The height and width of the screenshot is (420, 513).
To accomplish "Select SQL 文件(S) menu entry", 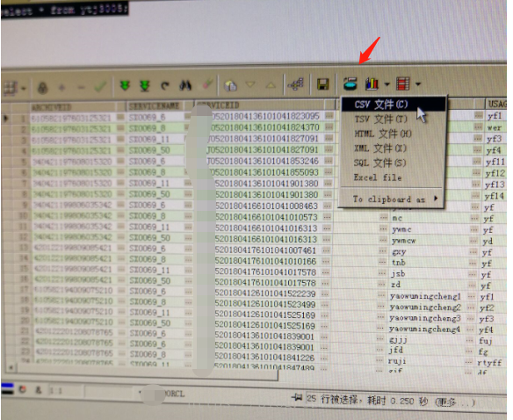I will (x=393, y=163).
